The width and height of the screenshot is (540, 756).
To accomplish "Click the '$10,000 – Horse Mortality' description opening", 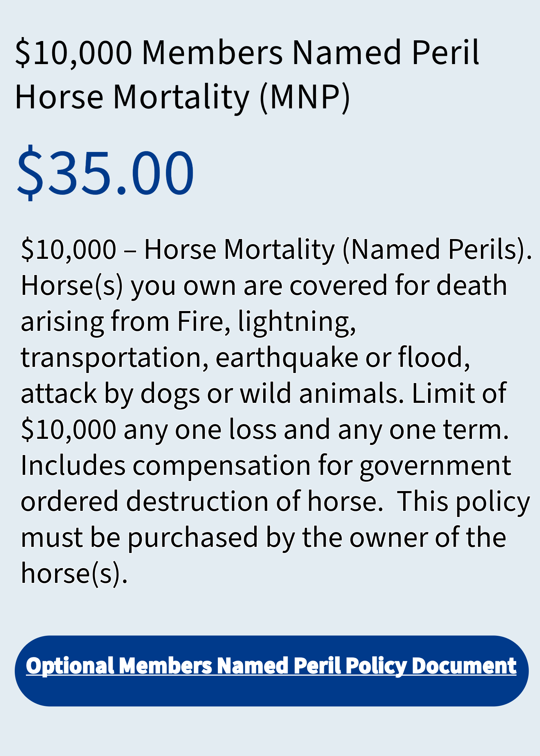I will point(178,249).
